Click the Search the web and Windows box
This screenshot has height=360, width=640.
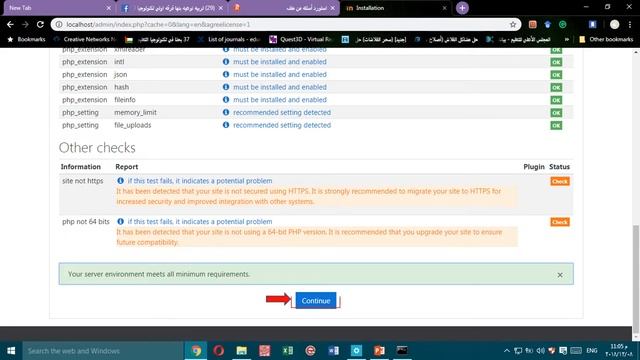point(103,351)
